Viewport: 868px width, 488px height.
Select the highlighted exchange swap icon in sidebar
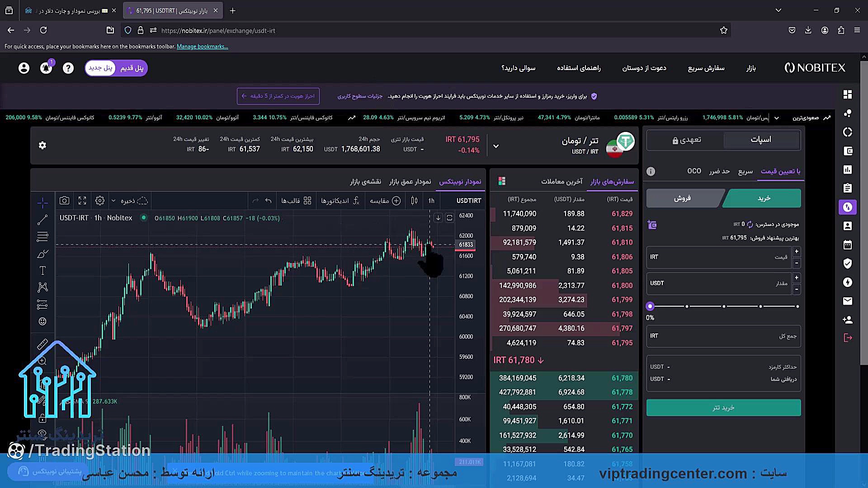[848, 207]
